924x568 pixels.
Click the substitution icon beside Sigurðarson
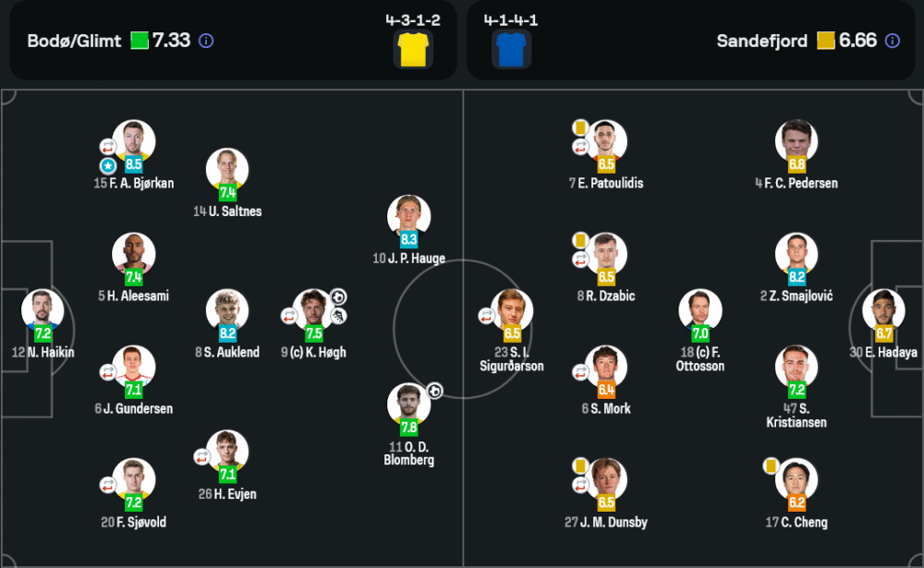[x=485, y=316]
